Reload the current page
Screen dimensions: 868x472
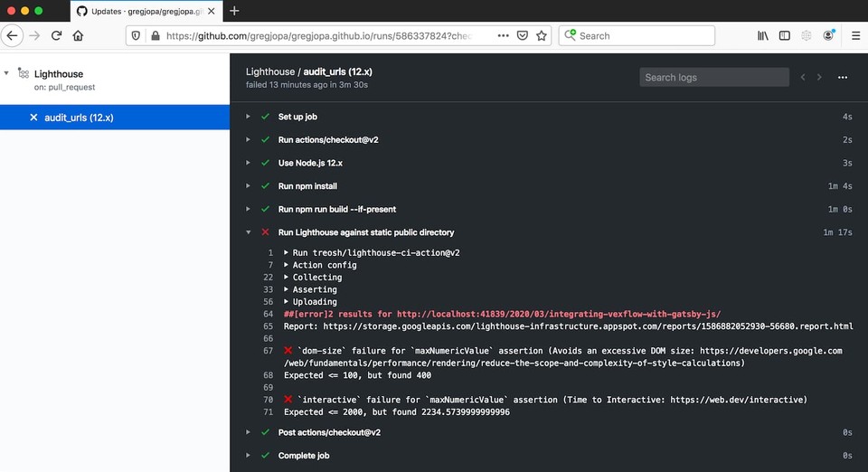(56, 35)
